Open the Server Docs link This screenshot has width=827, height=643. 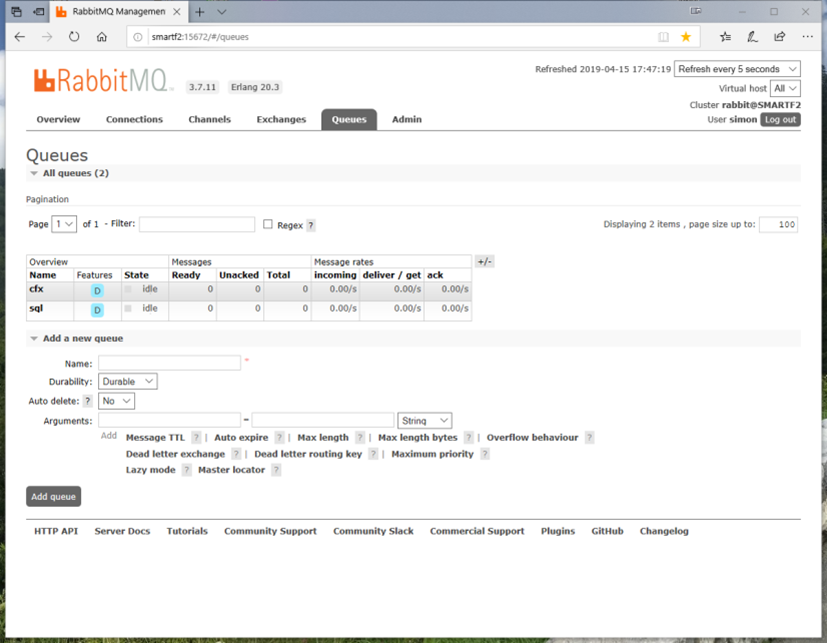pos(122,531)
